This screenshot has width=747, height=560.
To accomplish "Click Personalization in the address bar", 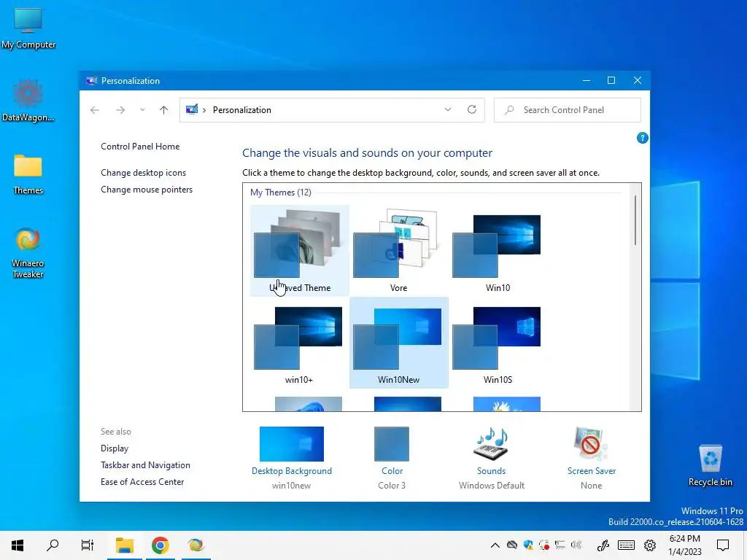I will pyautogui.click(x=242, y=110).
